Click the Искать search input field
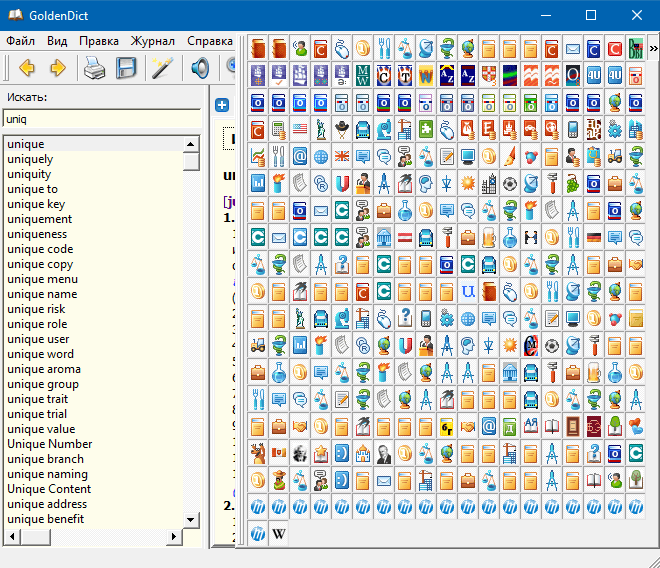Screen dimensions: 660x568 [100, 119]
